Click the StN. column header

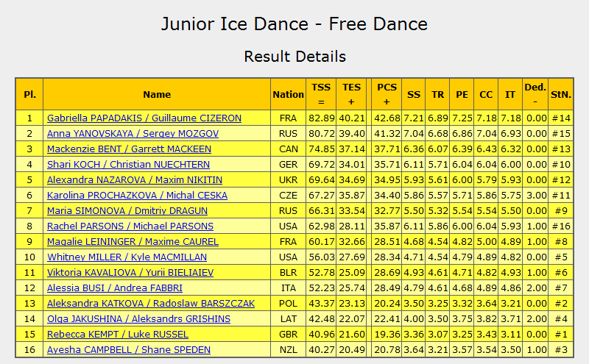click(561, 94)
